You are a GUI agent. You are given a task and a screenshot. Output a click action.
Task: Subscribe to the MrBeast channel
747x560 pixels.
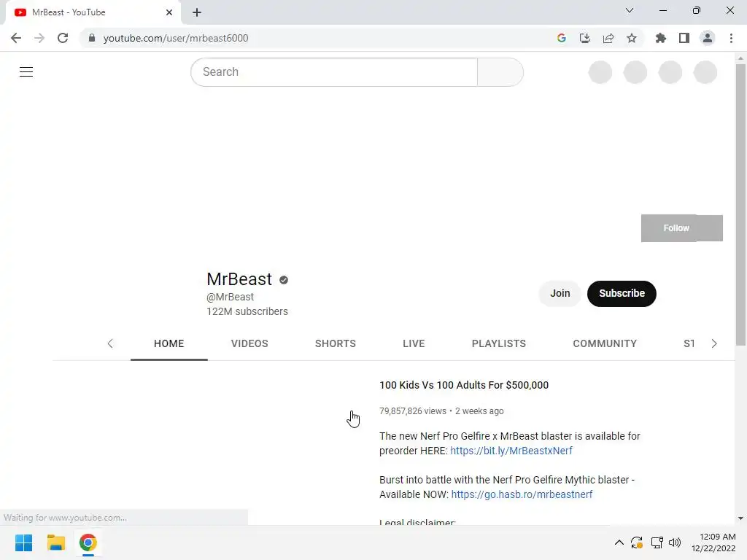click(x=622, y=293)
